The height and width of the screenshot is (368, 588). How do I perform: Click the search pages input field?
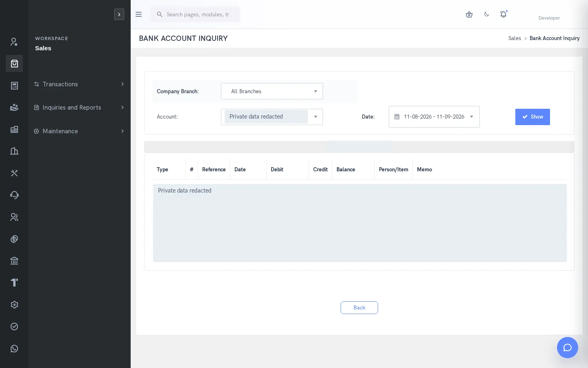(x=195, y=14)
